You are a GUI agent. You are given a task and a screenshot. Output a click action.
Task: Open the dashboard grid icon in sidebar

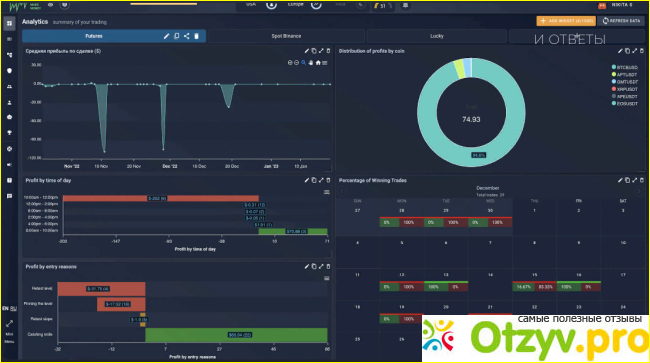(9, 24)
